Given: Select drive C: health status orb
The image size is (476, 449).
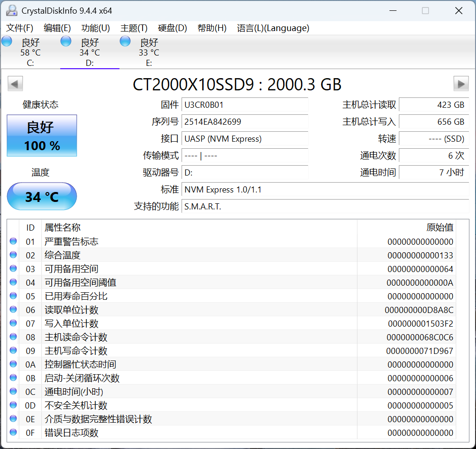Looking at the screenshot, I should (7, 41).
